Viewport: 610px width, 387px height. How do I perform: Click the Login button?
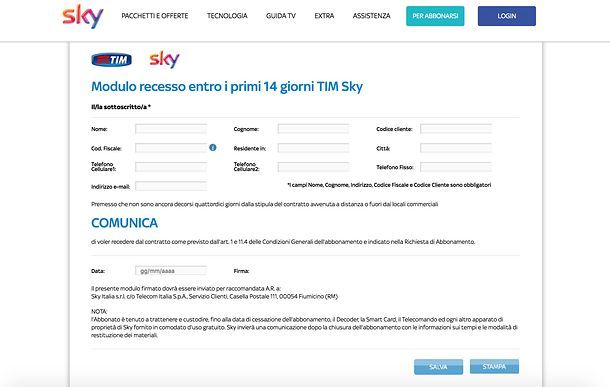click(x=507, y=16)
